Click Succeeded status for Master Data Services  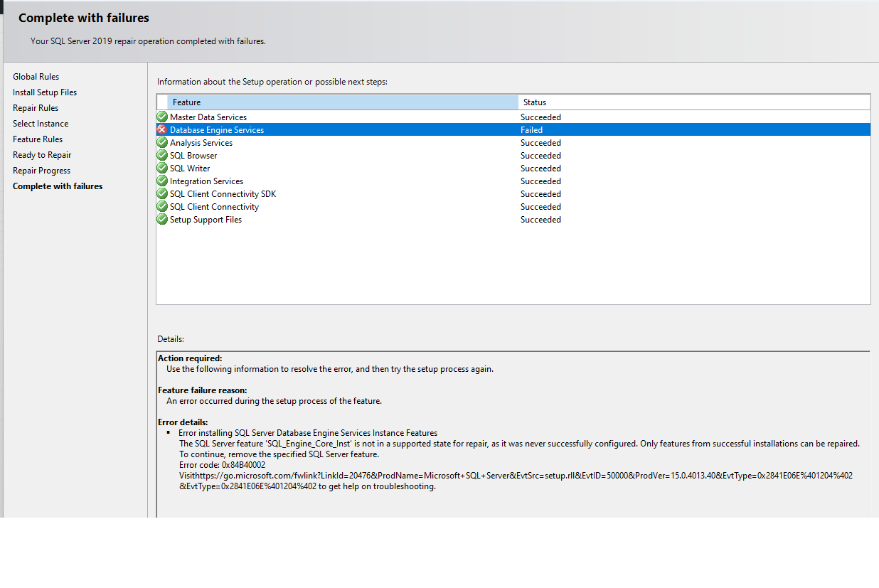click(540, 117)
